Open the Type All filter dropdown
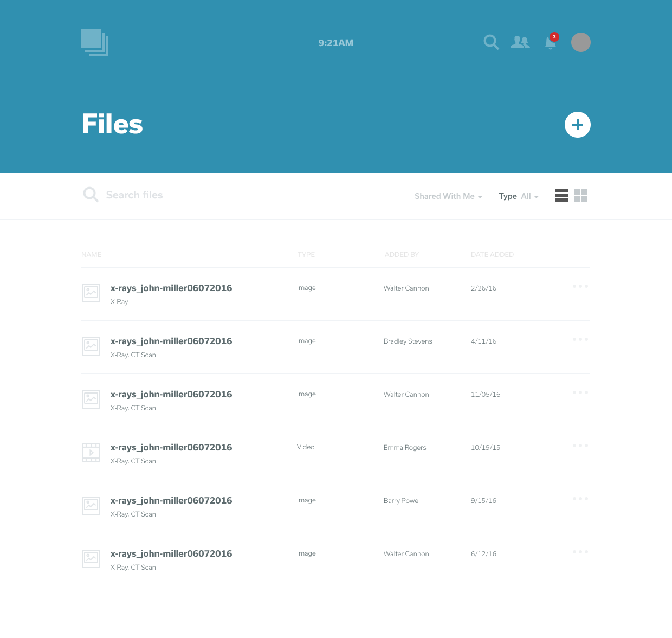Viewport: 672px width, 638px height. point(519,196)
